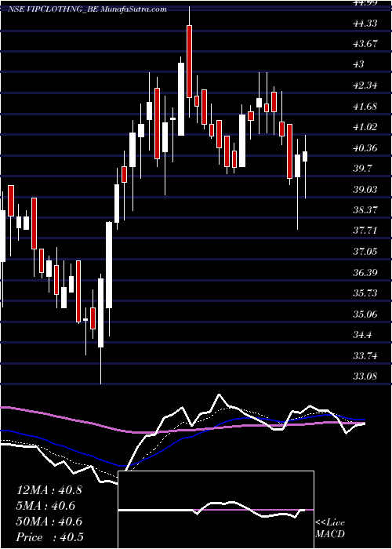Viewport: 392px width, 549px height.
Task: Click the 37.71 price axis label
Action: (x=365, y=231)
